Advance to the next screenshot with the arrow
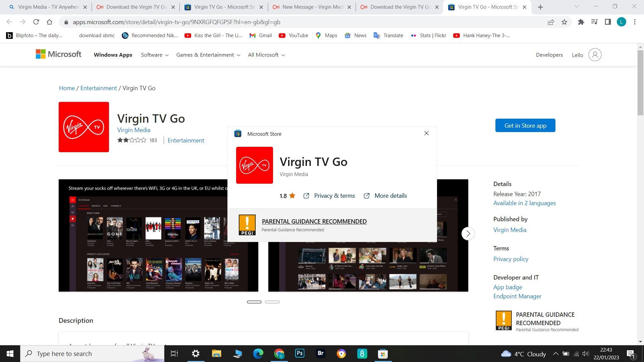Screen dimensions: 644x362 [468, 234]
